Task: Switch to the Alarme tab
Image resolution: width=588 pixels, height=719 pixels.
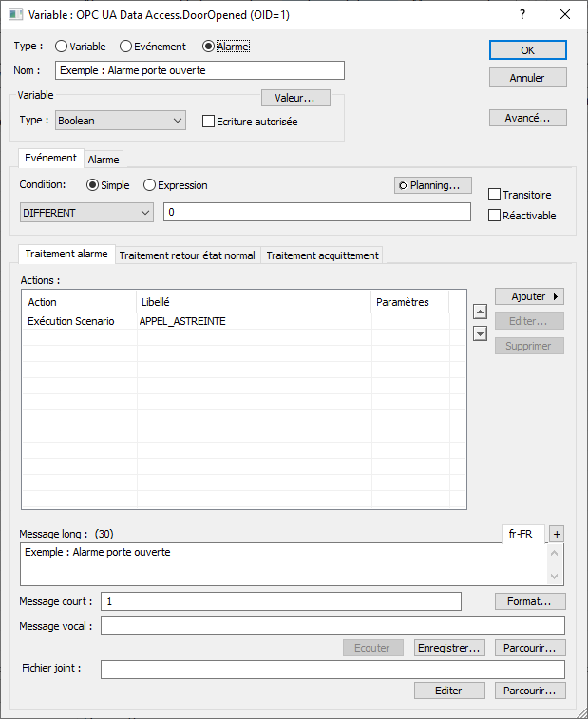Action: point(104,160)
